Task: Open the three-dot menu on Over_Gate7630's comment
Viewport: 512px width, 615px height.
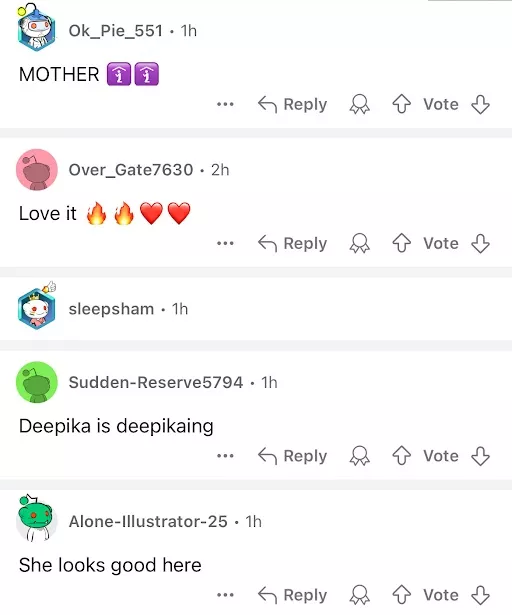Action: coord(225,243)
